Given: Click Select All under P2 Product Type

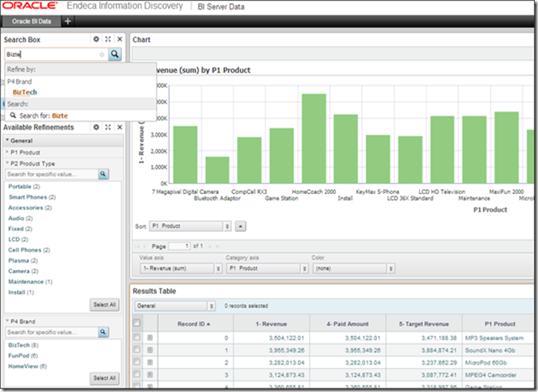Looking at the screenshot, I should coord(104,305).
